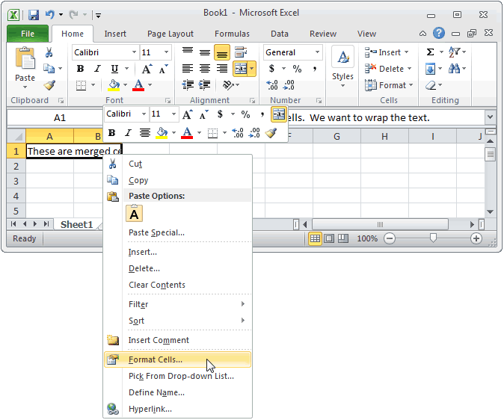Click the Cut scissors icon in the ribbon
Screen dimensions: 504x420
point(49,52)
